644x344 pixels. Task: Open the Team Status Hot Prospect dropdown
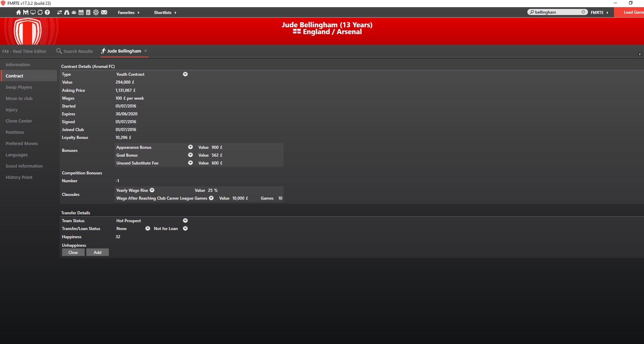[x=185, y=220]
